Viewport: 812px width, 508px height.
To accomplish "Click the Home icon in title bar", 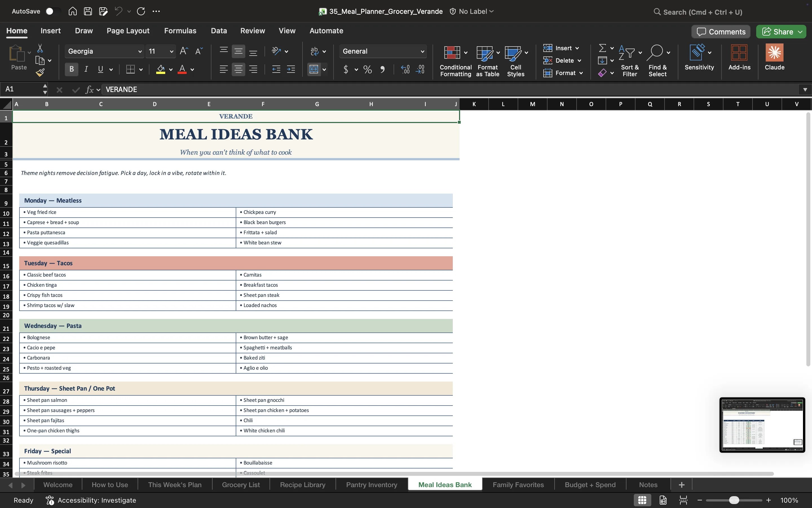I will pos(72,11).
